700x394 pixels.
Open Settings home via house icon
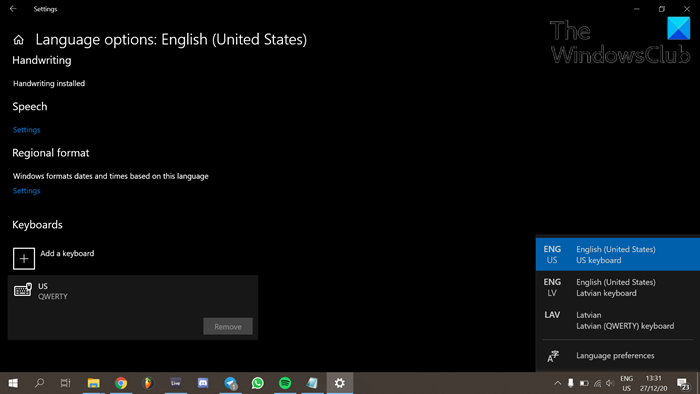tap(18, 40)
